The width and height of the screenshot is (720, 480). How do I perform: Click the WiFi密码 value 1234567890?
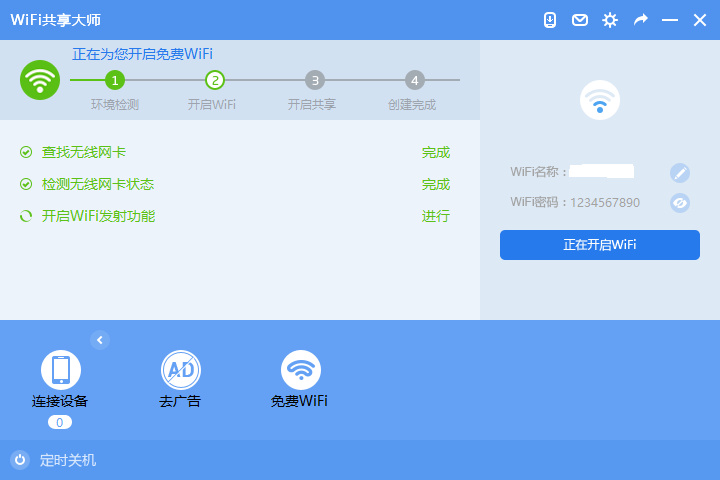pyautogui.click(x=605, y=203)
